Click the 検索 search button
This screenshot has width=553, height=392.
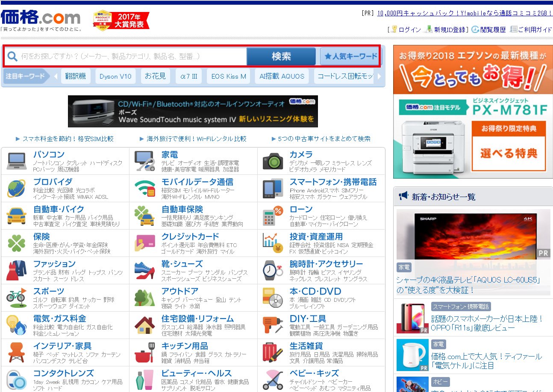click(x=281, y=56)
